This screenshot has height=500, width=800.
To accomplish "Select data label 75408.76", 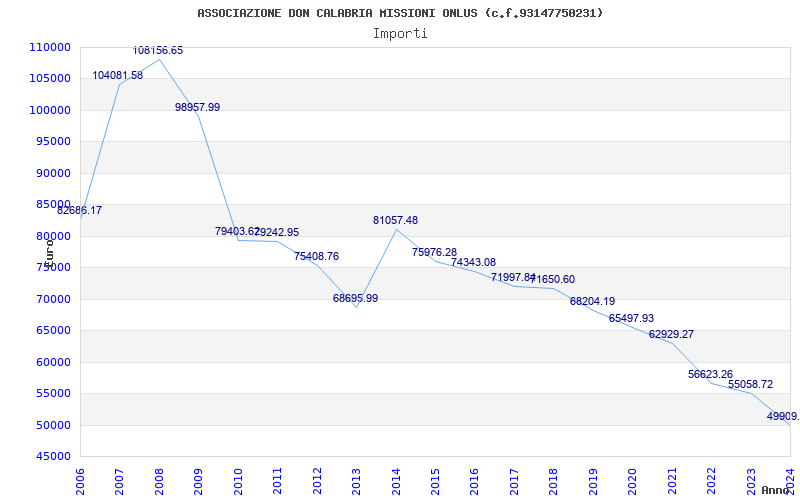I will pos(316,257).
